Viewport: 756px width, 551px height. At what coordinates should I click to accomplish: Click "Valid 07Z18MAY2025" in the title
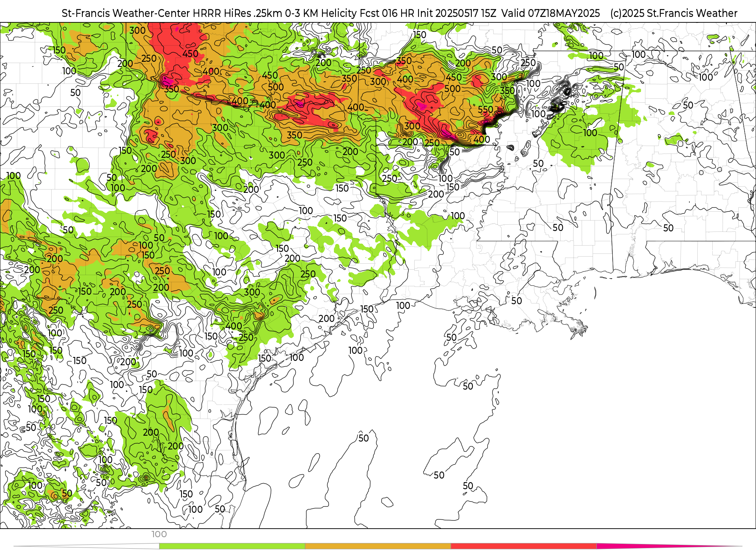click(x=550, y=13)
